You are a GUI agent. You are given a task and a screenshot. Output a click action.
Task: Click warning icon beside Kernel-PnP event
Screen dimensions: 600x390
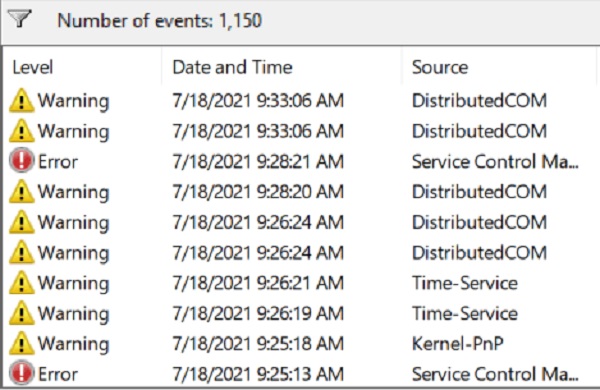(21, 343)
